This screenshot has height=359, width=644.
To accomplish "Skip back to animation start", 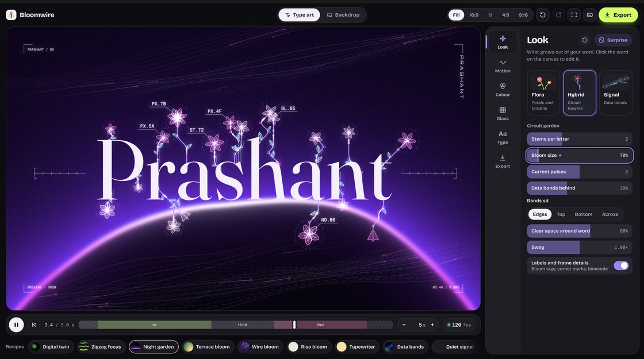I will pos(34,325).
